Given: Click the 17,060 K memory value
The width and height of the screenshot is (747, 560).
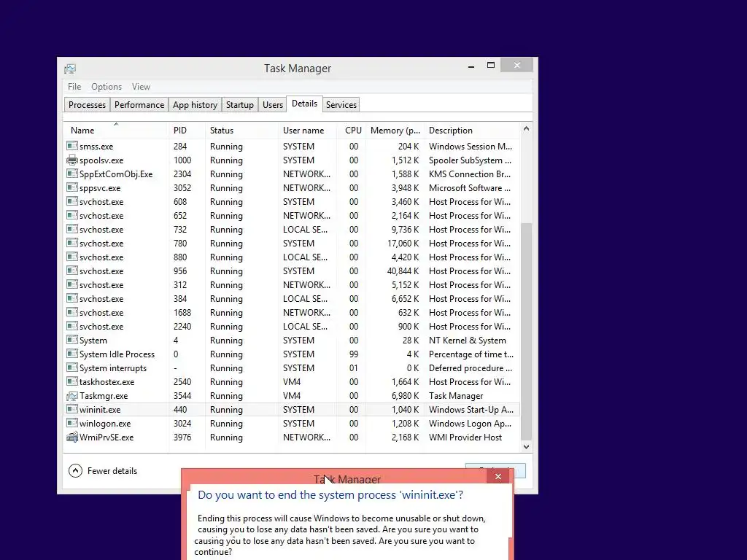Looking at the screenshot, I should click(403, 244).
